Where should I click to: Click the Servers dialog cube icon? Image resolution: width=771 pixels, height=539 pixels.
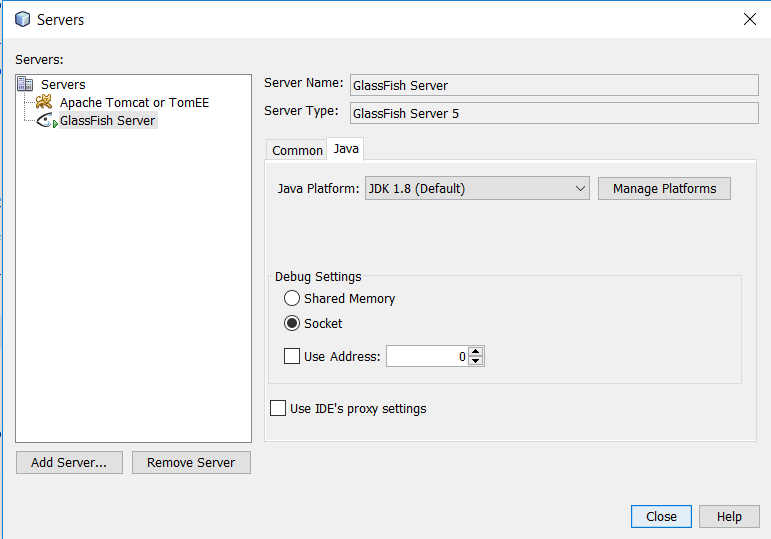coord(23,19)
